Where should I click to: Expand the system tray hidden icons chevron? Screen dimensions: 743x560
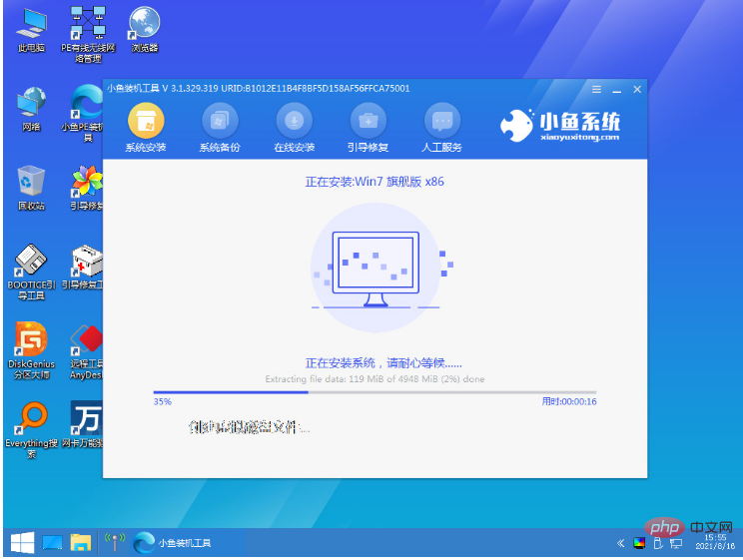(x=621, y=543)
